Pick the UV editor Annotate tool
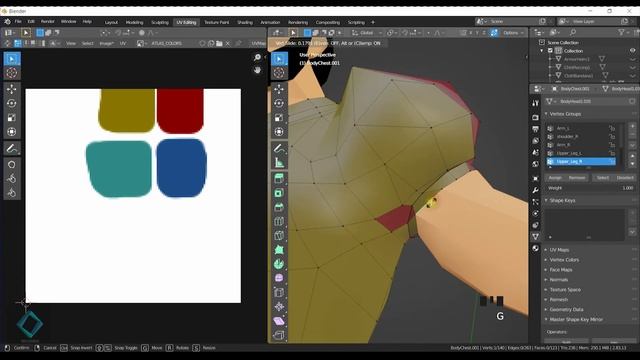Viewport: 640px width, 360px height. pyautogui.click(x=11, y=149)
